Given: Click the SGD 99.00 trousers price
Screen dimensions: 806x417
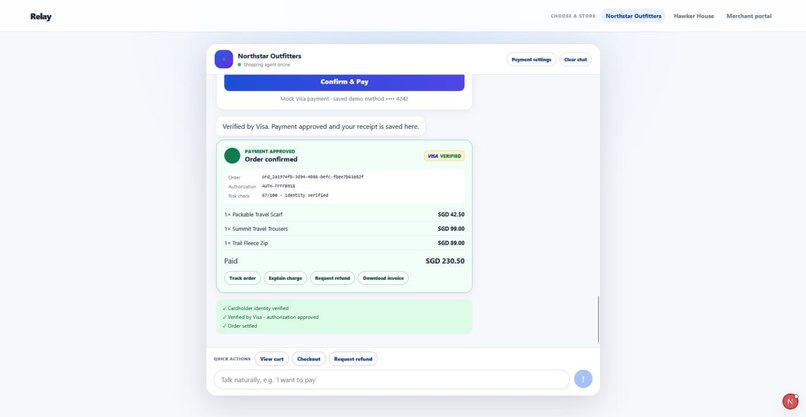Looking at the screenshot, I should click(x=451, y=229).
